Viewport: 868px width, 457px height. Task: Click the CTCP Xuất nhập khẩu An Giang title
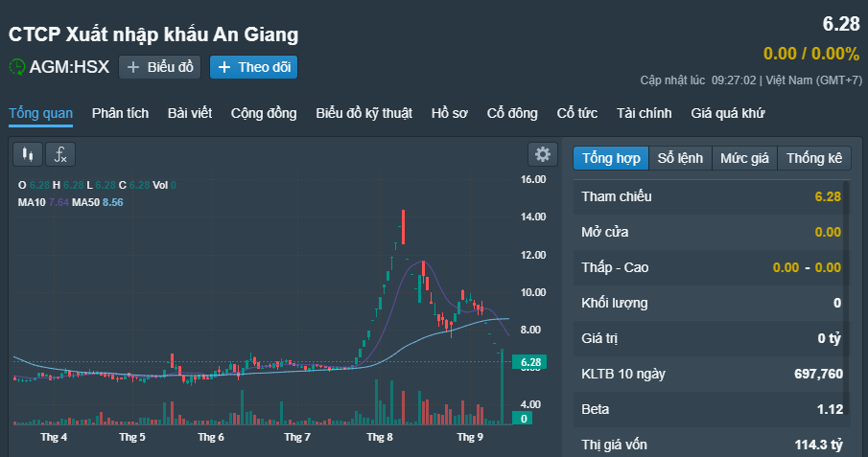pos(153,34)
